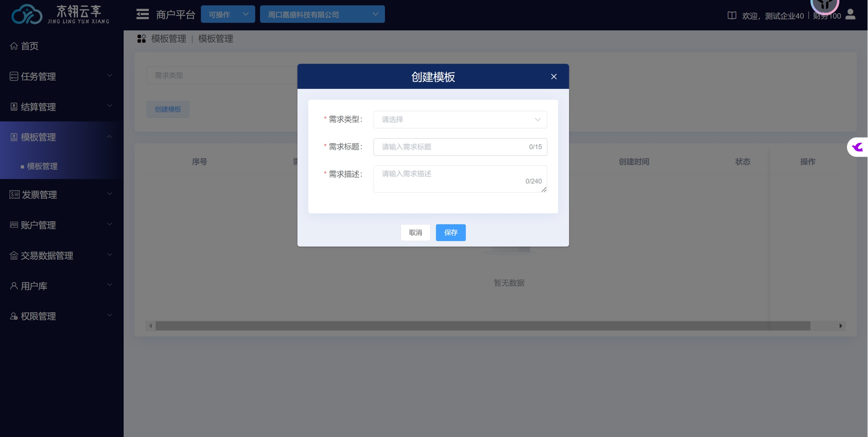This screenshot has height=437, width=868.
Task: Open the 可操作 status dropdown
Action: pos(228,15)
